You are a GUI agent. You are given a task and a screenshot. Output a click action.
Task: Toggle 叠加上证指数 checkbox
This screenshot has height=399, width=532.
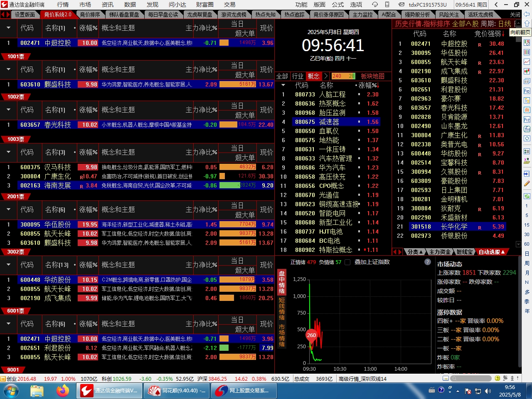pyautogui.click(x=347, y=262)
